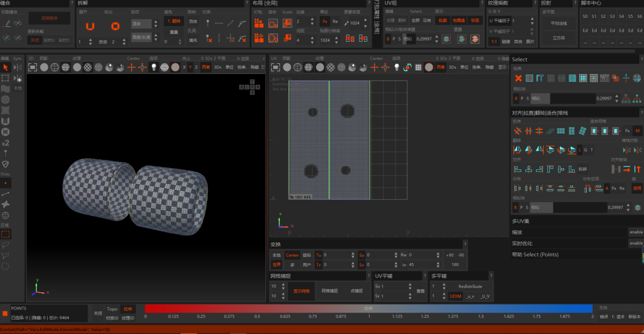Screen dimensions: 644x334
Task: Toggle the 标签 label display button
Action: click(x=475, y=20)
